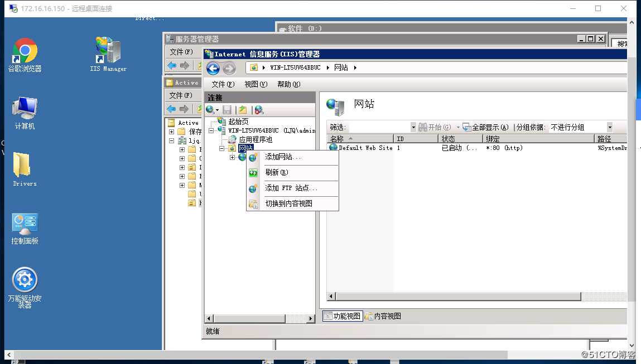Click the IIS Manager forward navigation arrow
641x364 pixels.
point(229,68)
